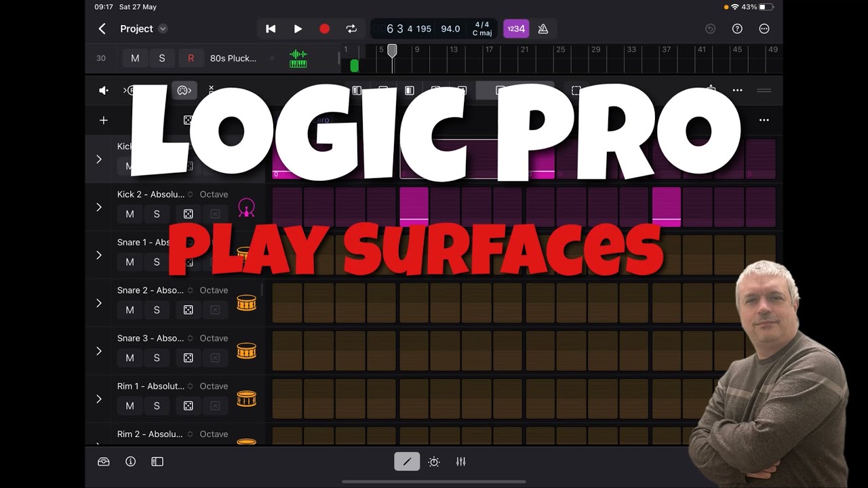Open the Project menu dropdown arrow
Viewport: 868px width, 488px height.
pyautogui.click(x=163, y=28)
